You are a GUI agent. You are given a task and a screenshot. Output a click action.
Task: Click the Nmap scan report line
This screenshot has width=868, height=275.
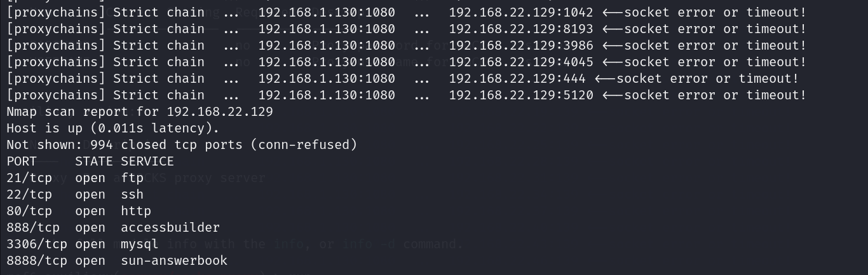point(140,111)
